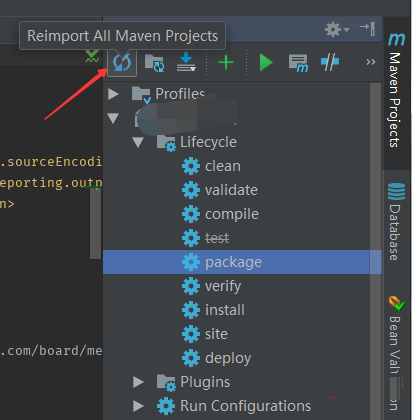Click Download Sources and Documentation icon
The height and width of the screenshot is (420, 412).
coord(186,62)
